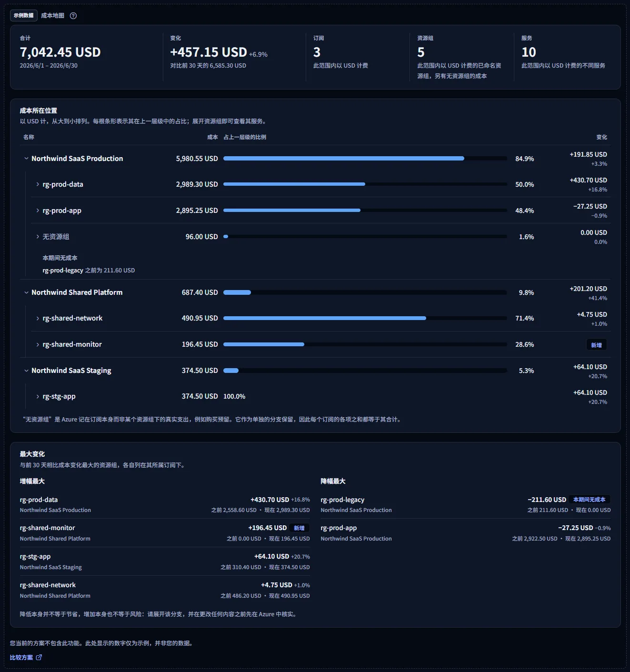630x672 pixels.
Task: Expand the rg-prod-app resource group
Action: point(38,211)
